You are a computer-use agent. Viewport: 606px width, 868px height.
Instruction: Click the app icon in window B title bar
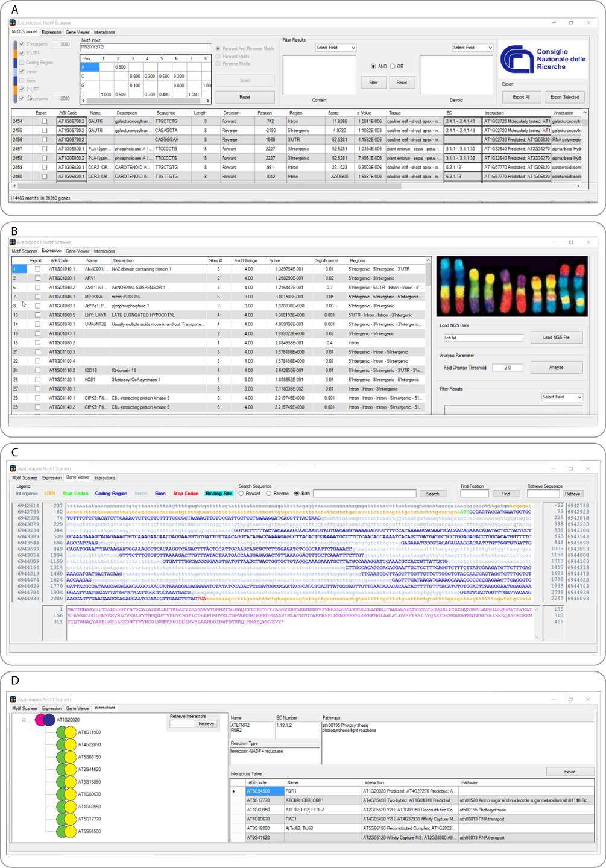(x=13, y=242)
